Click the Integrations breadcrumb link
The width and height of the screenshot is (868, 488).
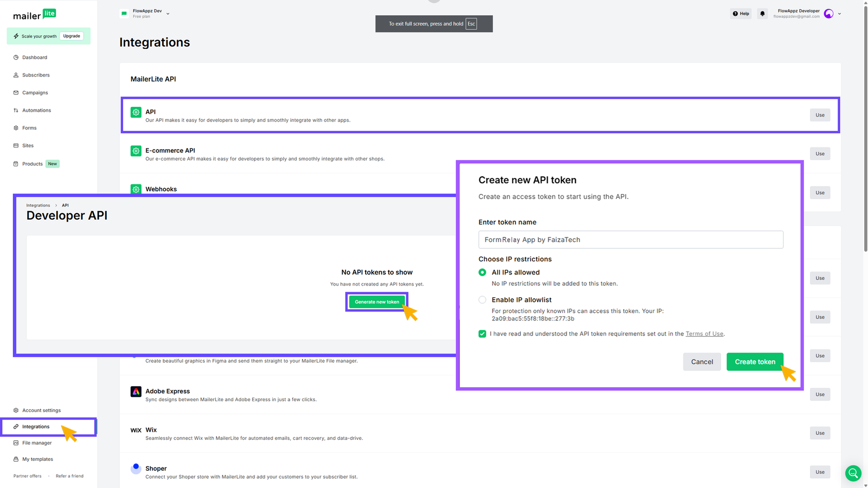[x=38, y=206]
